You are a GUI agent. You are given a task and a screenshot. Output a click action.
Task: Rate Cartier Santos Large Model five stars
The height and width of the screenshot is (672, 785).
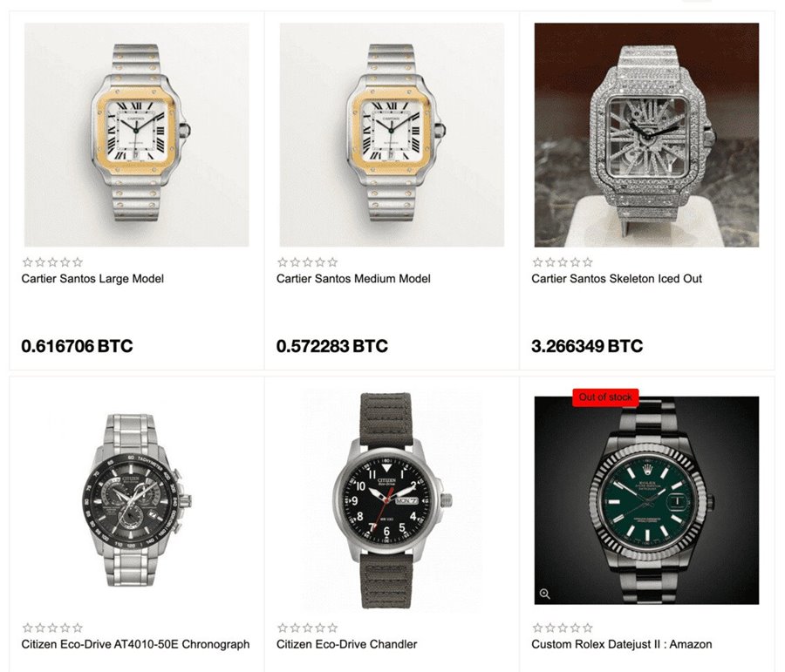[77, 262]
